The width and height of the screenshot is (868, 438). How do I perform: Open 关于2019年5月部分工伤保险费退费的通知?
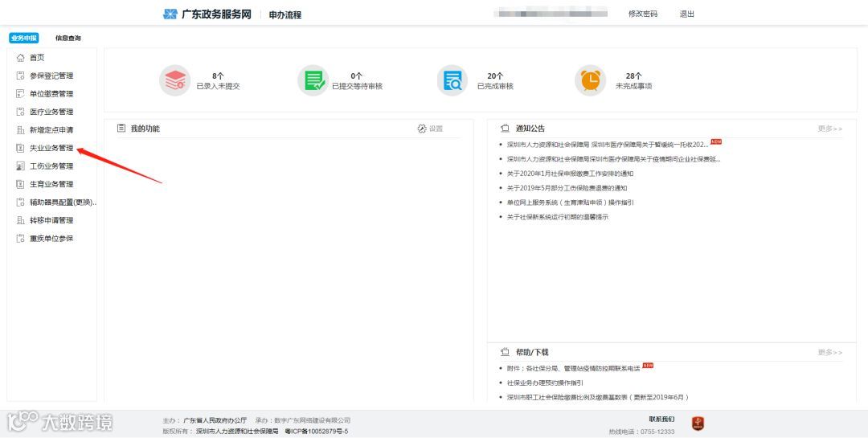pyautogui.click(x=567, y=188)
